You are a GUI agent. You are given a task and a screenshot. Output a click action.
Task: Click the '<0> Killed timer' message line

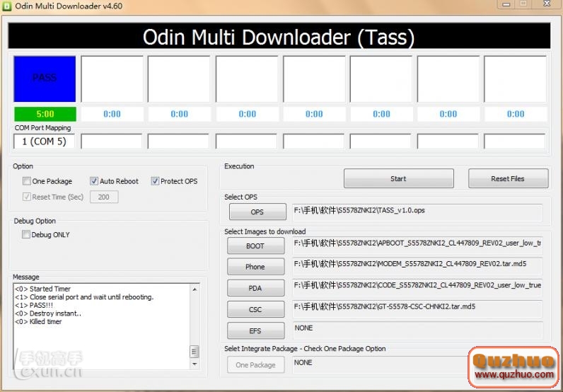pos(38,322)
